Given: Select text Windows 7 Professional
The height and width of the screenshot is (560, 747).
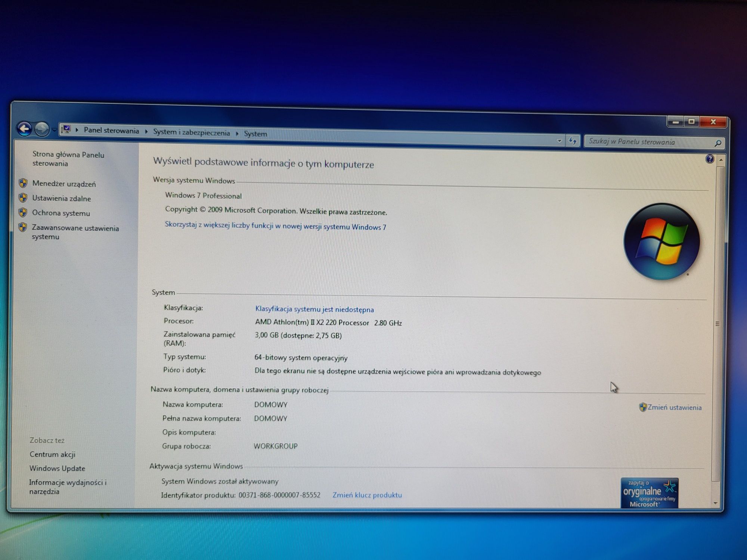Looking at the screenshot, I should pyautogui.click(x=203, y=196).
